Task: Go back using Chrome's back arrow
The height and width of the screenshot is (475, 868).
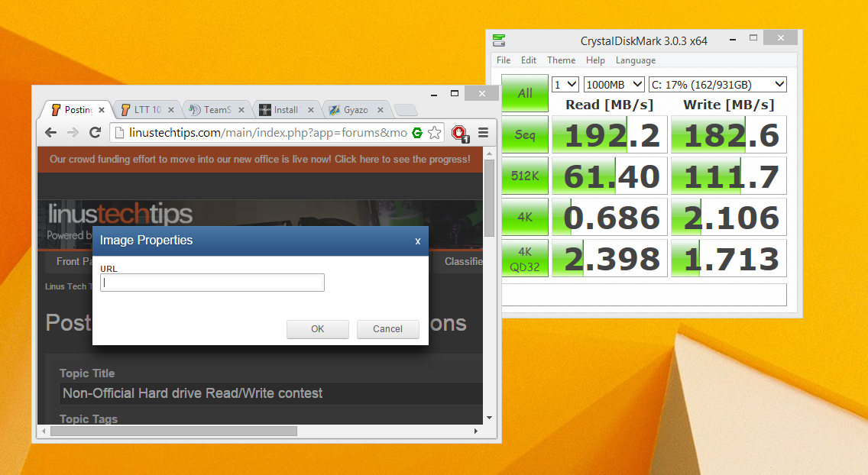Action: click(51, 133)
